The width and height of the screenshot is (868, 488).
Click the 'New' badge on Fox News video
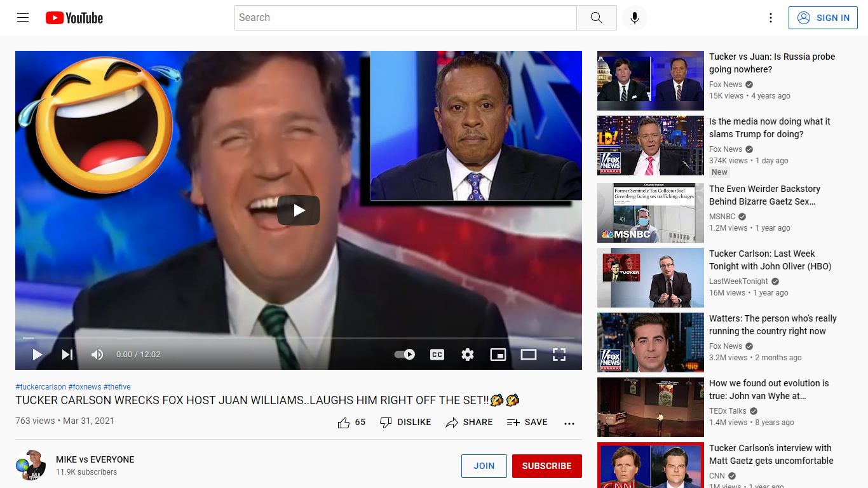point(719,172)
